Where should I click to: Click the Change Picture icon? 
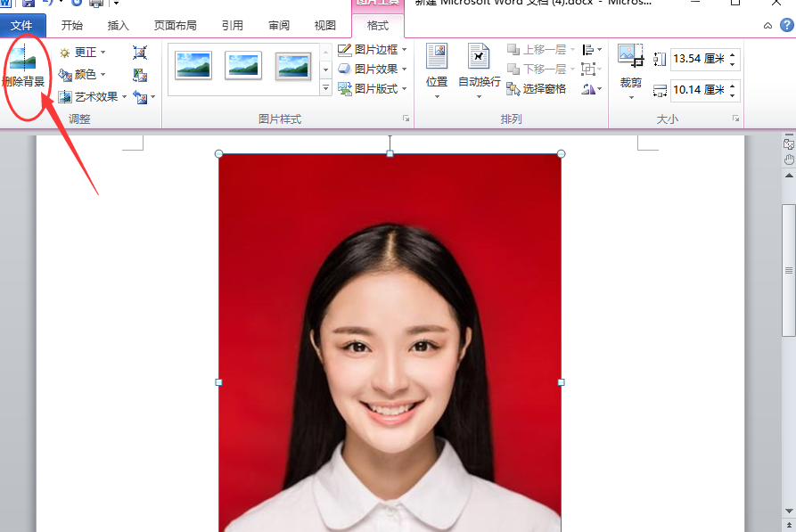pos(140,75)
